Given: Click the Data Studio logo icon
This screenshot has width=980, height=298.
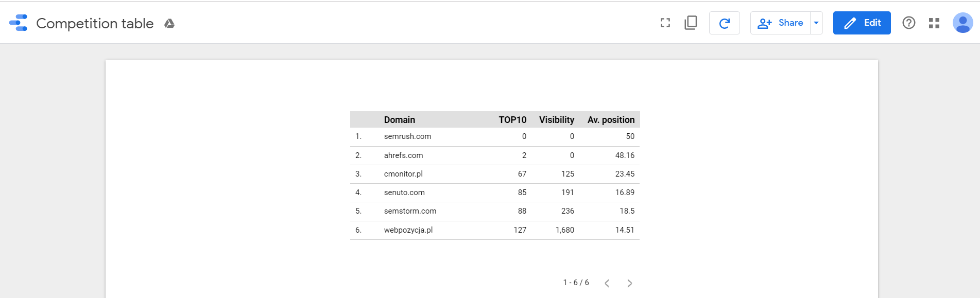Looking at the screenshot, I should pos(19,23).
